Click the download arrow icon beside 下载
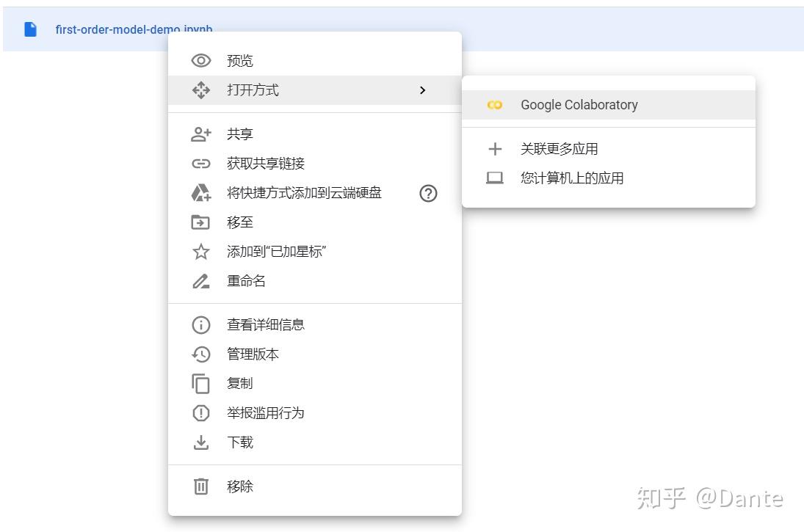 click(200, 442)
